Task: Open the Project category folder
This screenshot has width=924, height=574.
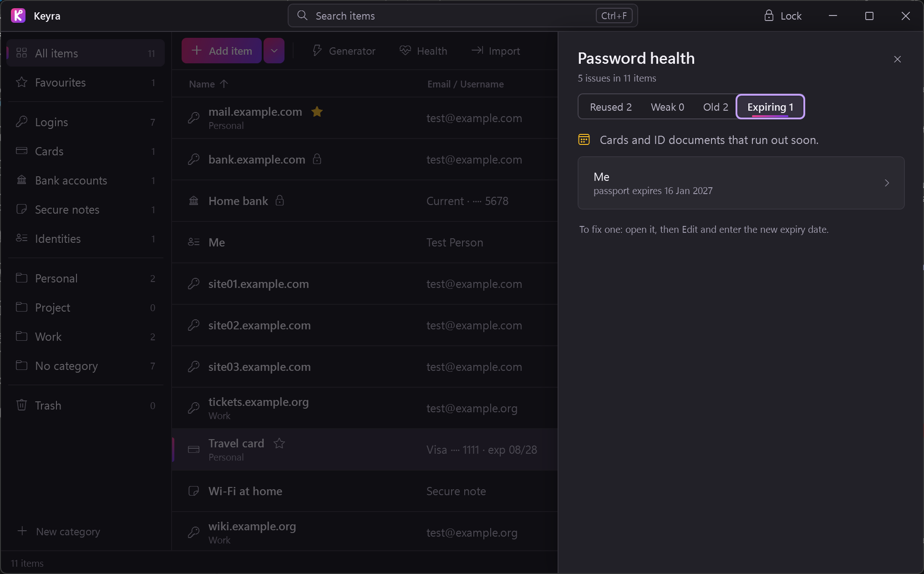Action: [86, 307]
